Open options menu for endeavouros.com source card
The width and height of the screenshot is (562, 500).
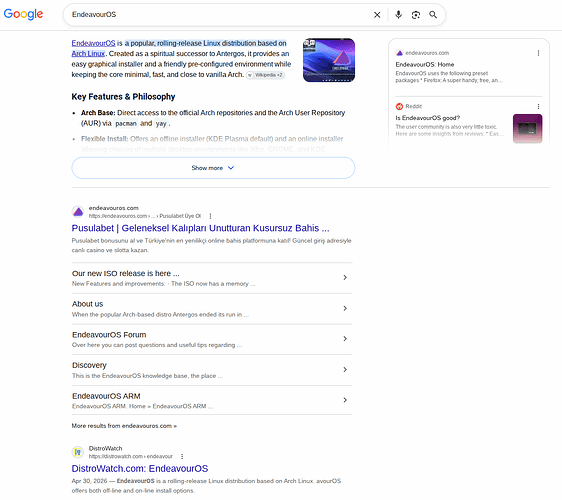tap(538, 53)
